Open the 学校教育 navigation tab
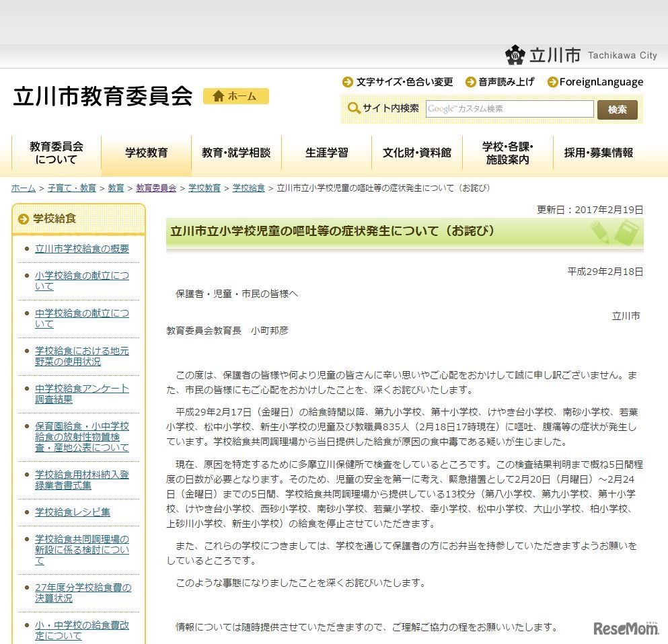Image resolution: width=668 pixels, height=644 pixels. pyautogui.click(x=146, y=153)
